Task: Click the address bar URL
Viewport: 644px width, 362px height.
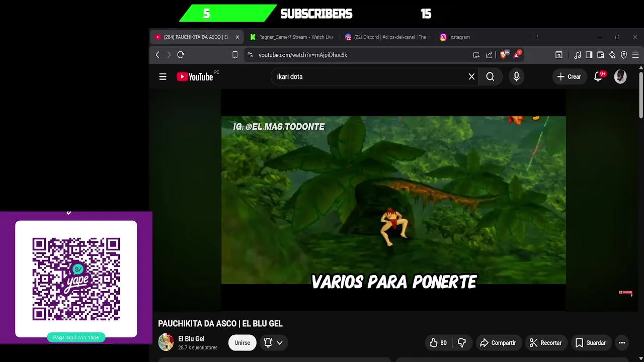Action: 303,55
